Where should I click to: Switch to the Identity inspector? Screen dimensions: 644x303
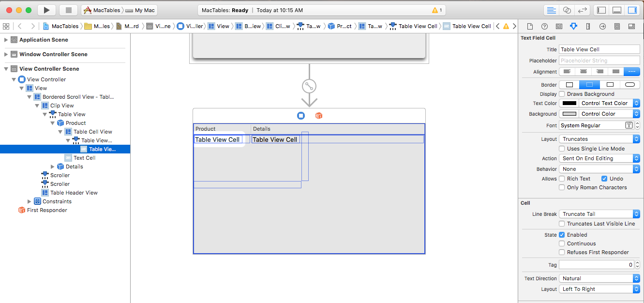[x=559, y=27]
